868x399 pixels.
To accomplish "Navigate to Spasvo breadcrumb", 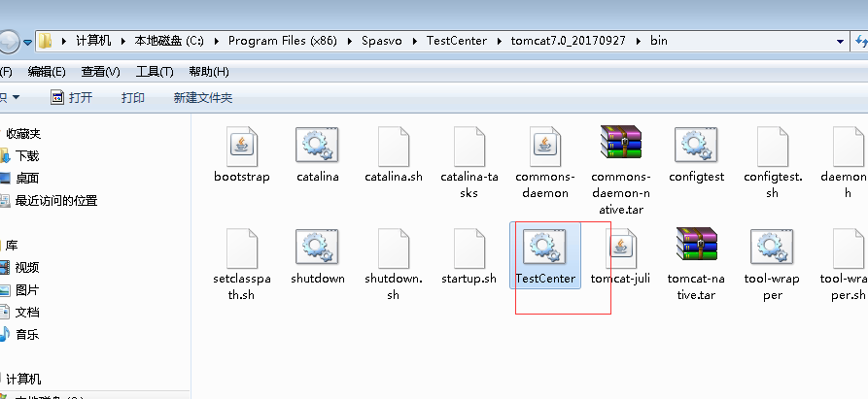I will (382, 41).
